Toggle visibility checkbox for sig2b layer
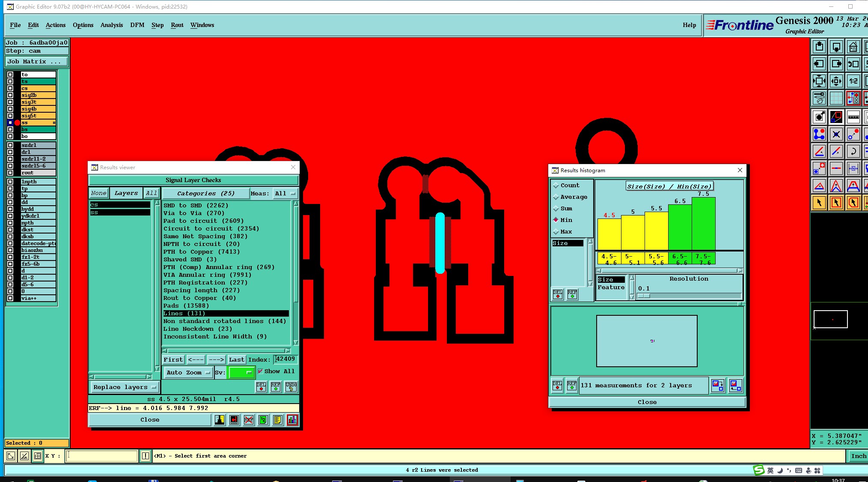 [10, 95]
